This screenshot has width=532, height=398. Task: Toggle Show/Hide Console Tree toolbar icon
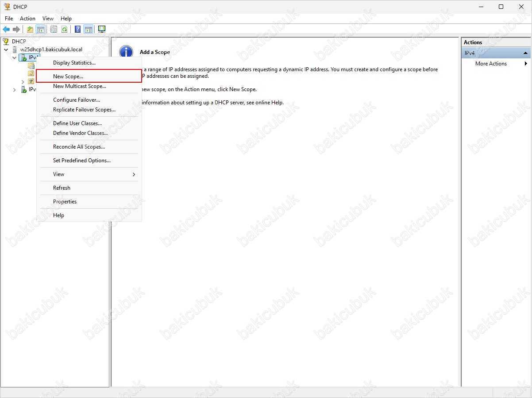(41, 30)
